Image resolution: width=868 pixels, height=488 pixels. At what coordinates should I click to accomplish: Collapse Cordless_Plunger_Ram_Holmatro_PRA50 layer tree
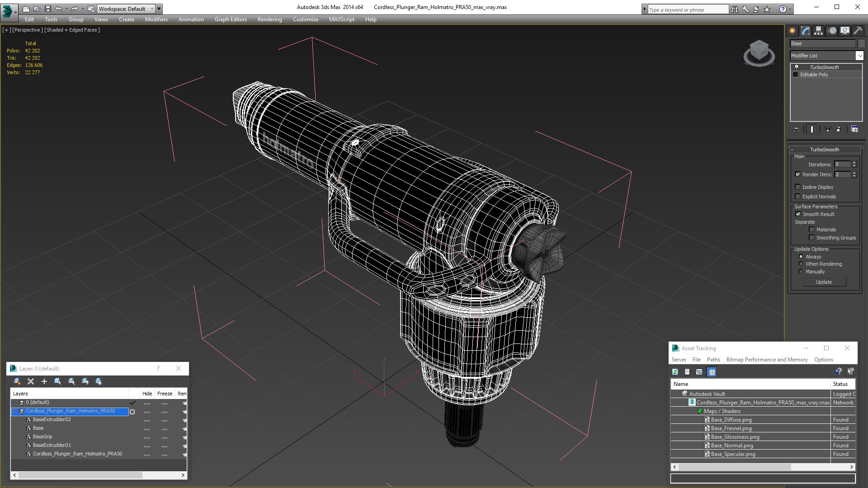click(x=14, y=411)
